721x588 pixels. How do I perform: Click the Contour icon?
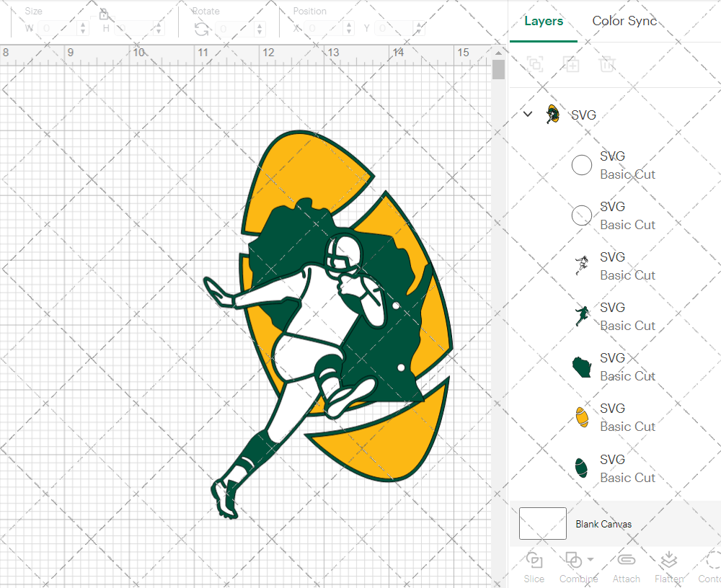713,561
